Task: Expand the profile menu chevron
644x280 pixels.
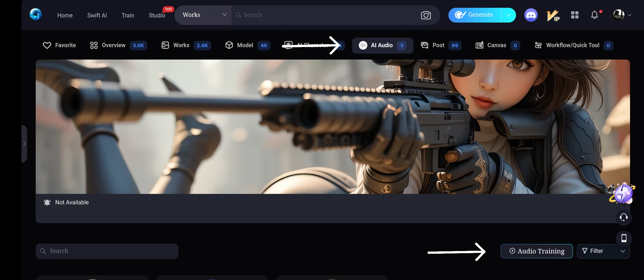Action: 630,15
